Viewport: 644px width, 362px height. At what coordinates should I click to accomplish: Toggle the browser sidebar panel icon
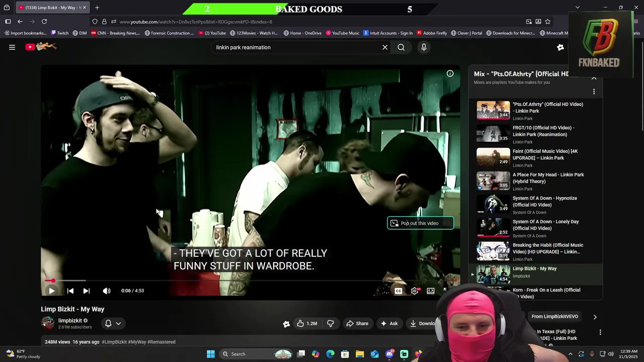coord(8,22)
